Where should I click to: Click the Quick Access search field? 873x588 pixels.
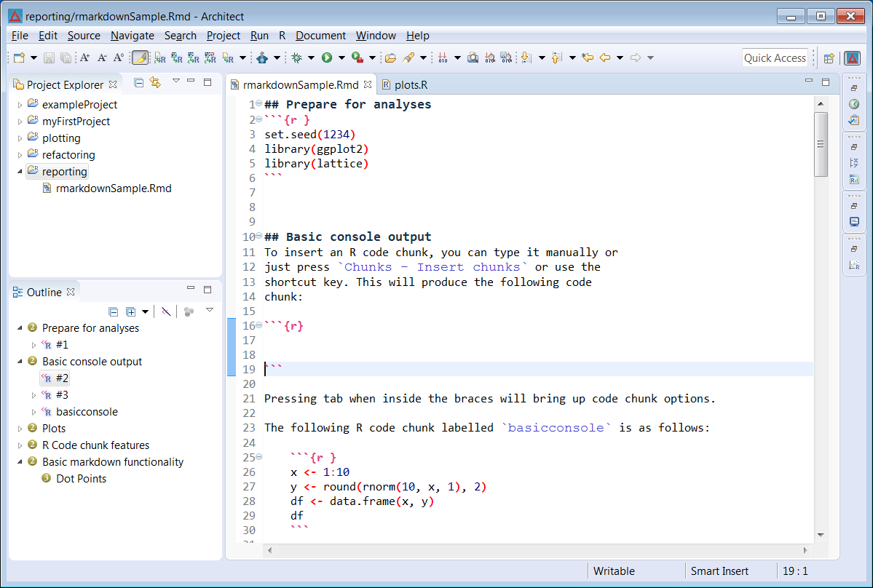click(775, 58)
